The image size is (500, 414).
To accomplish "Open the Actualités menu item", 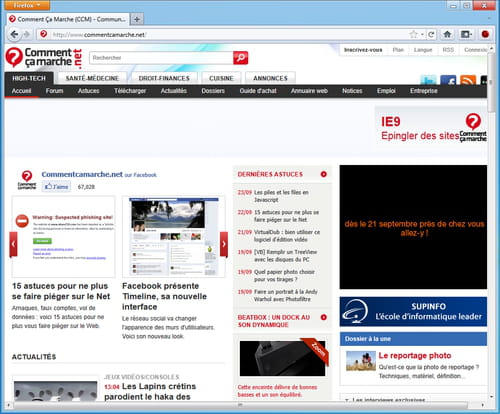I will [x=174, y=91].
